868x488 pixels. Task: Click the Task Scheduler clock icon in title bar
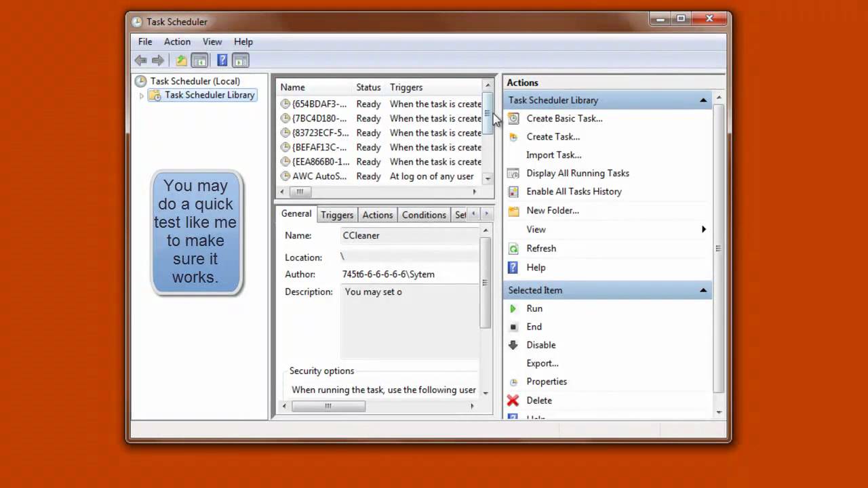(137, 22)
